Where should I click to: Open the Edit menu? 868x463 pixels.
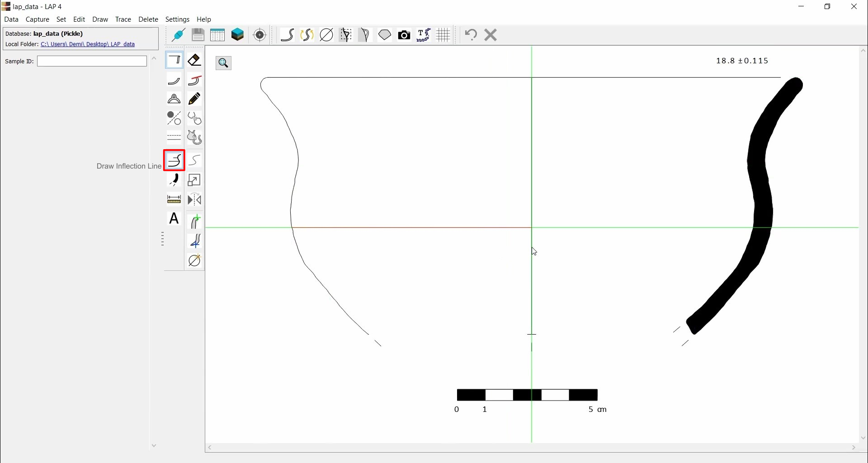[79, 19]
